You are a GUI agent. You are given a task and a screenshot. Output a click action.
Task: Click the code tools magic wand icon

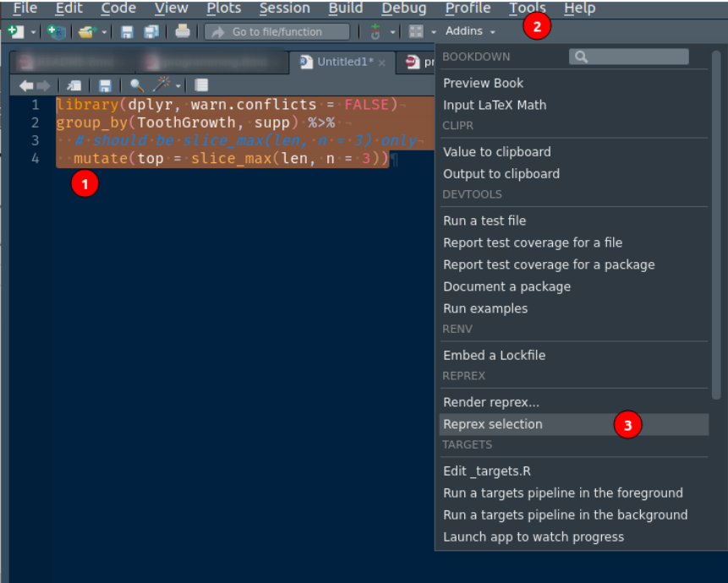(x=161, y=85)
